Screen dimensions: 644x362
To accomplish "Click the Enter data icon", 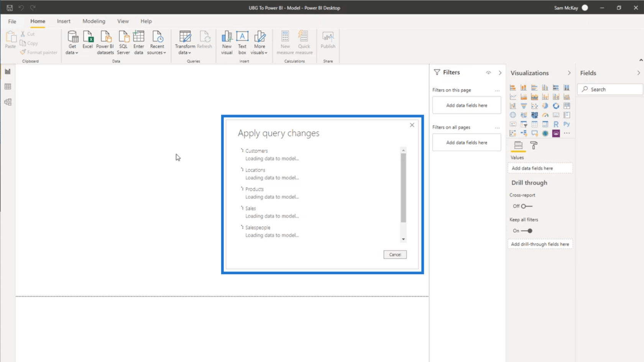I will (139, 43).
